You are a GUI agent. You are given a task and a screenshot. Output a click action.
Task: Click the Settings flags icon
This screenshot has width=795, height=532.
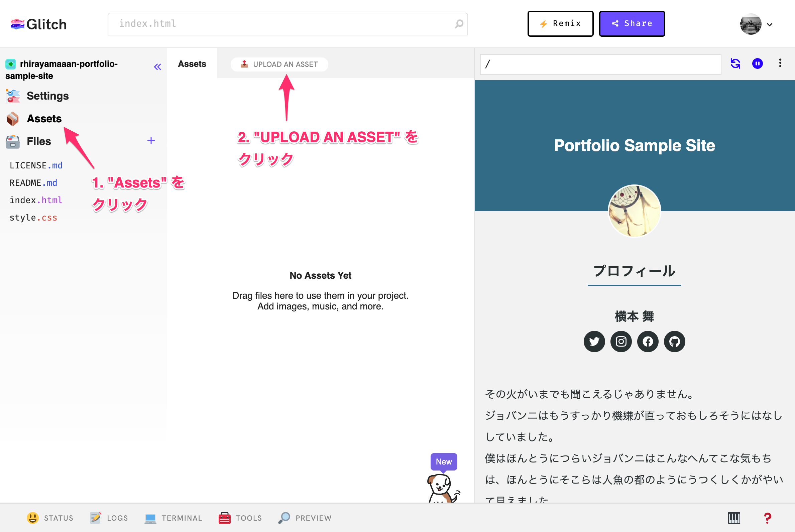[x=13, y=96]
